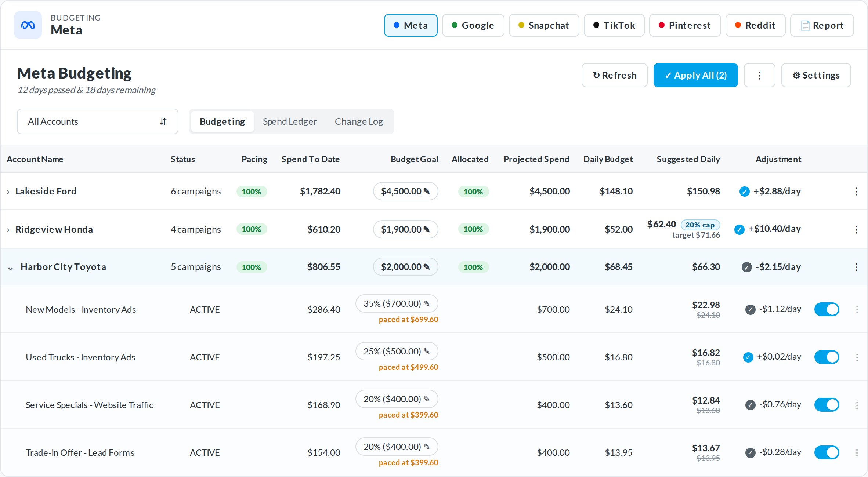Click Apply All (2) button

695,75
